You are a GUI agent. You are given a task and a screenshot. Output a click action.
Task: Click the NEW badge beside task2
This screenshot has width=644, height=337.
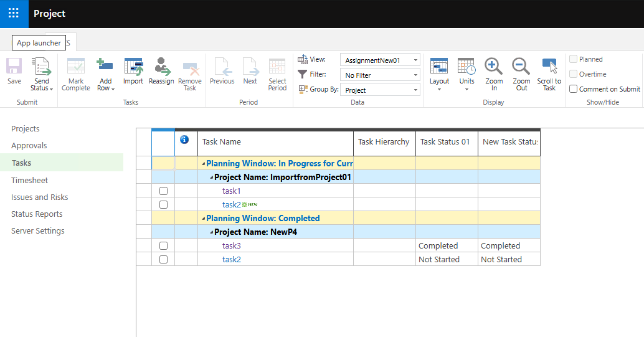point(250,205)
